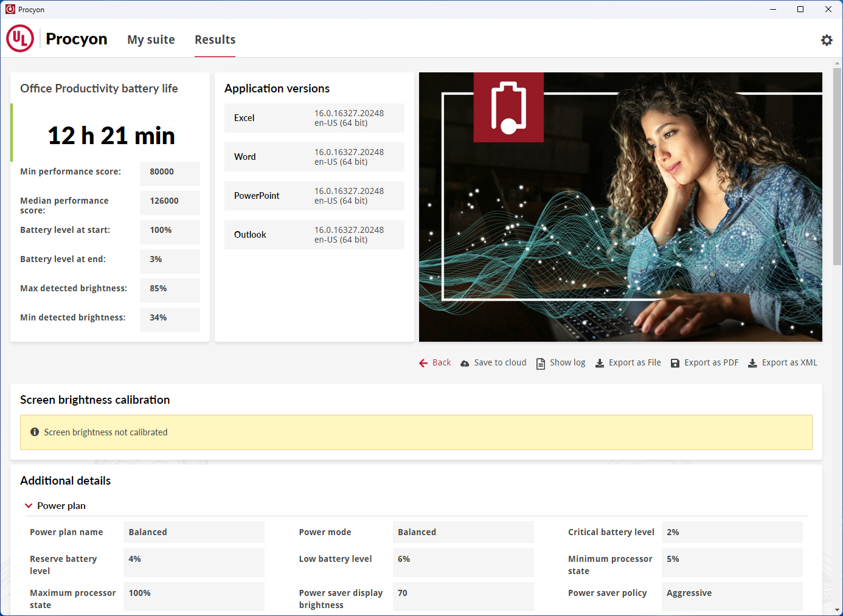The height and width of the screenshot is (616, 843).
Task: Click the Minimum processor state value 5%
Action: coord(732,562)
